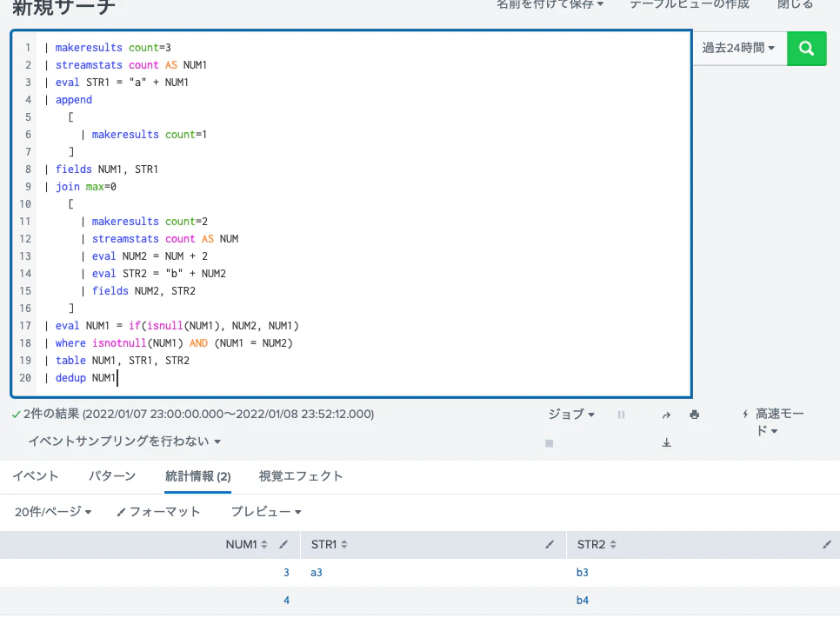The width and height of the screenshot is (840, 624).
Task: Edit STR2 column format pencil
Action: 827,545
